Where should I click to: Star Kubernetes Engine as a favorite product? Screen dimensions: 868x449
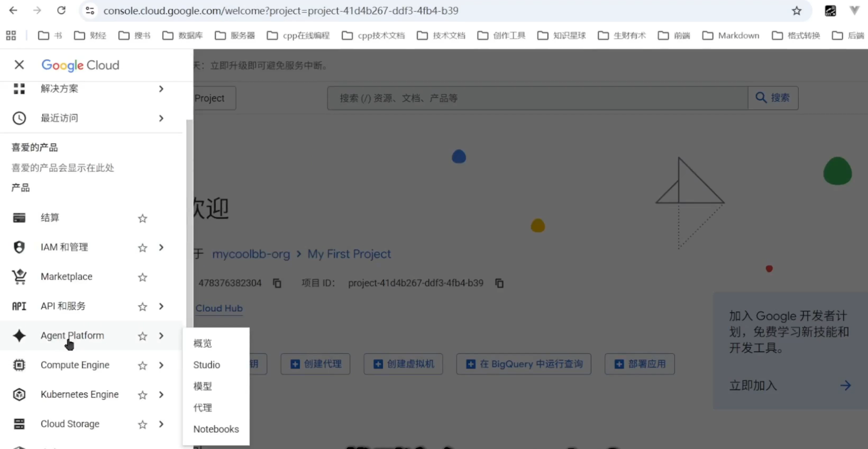142,395
